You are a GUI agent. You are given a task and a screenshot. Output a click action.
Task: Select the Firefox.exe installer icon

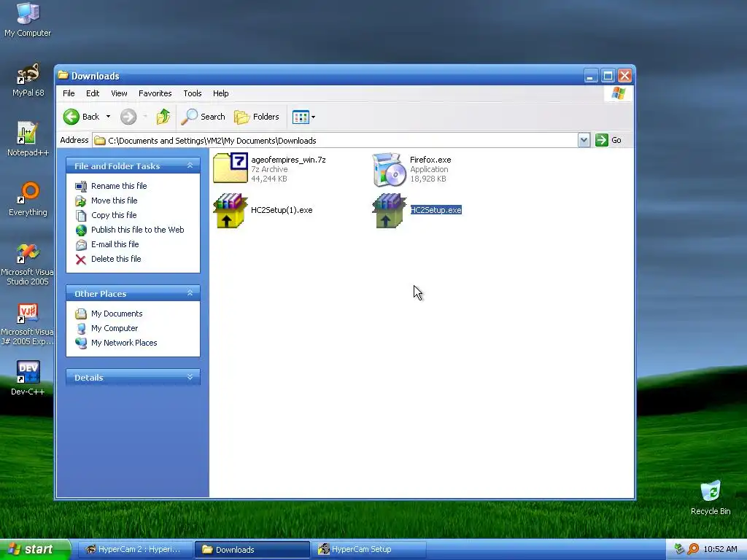point(390,169)
